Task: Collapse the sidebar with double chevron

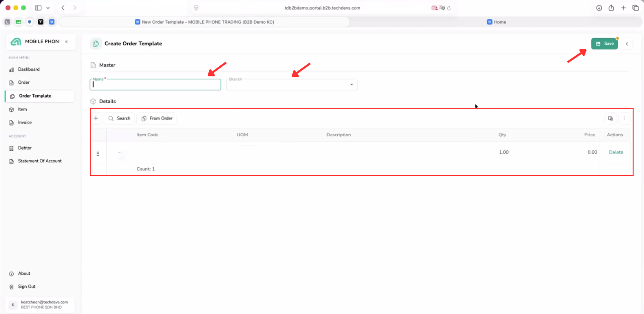Action: [x=66, y=41]
